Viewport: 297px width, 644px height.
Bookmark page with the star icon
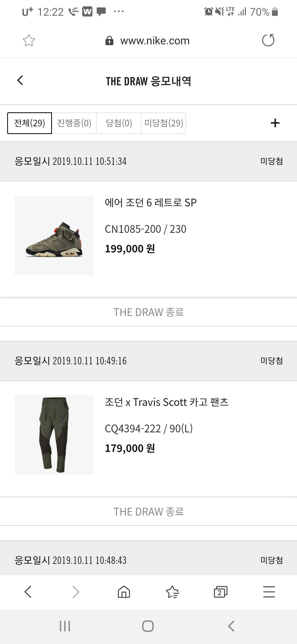[29, 40]
